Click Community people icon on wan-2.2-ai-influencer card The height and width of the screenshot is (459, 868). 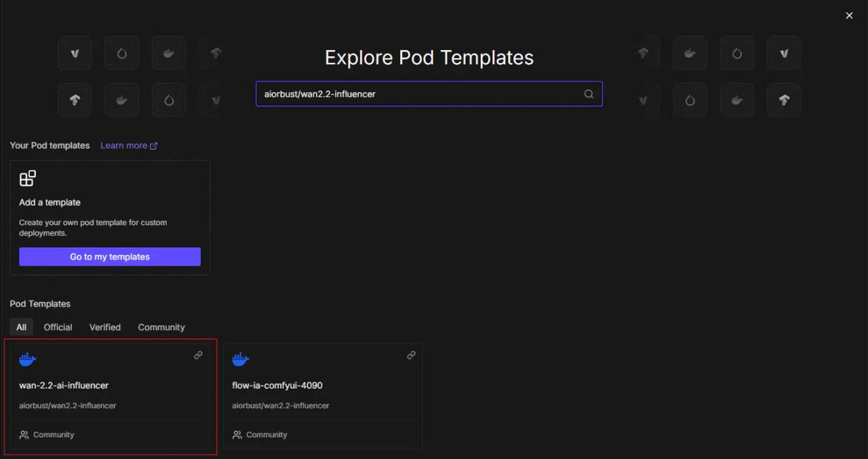[24, 435]
